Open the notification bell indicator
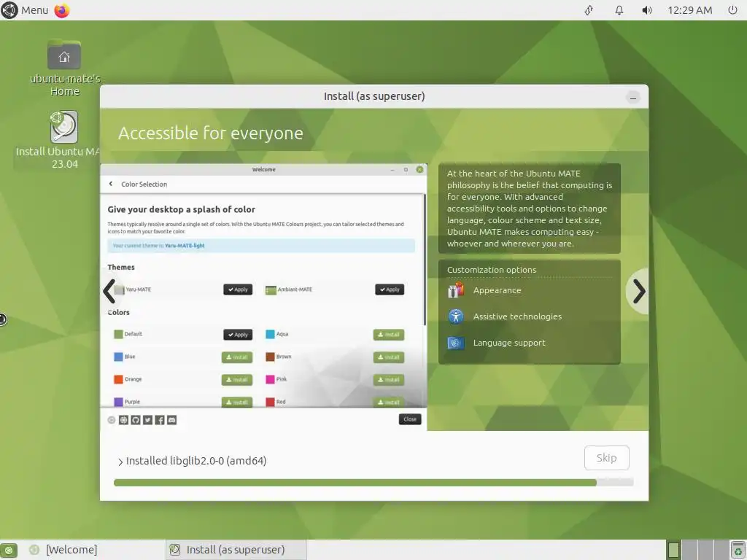The image size is (747, 560). tap(619, 10)
